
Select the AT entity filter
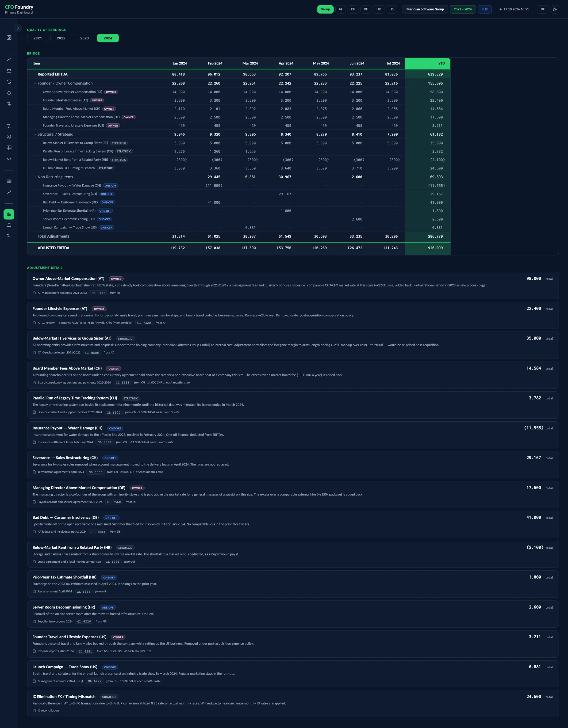click(x=340, y=9)
